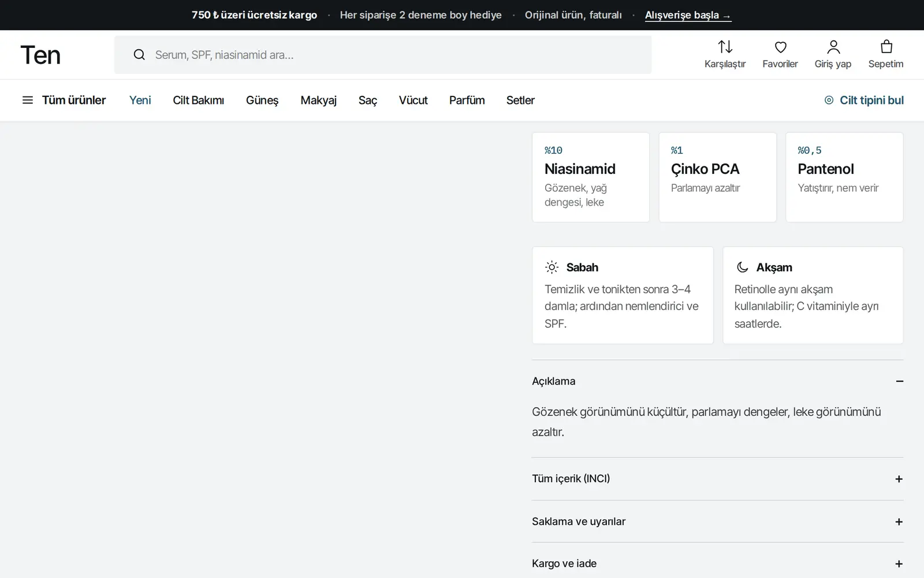
Task: Click the Akşam moon icon
Action: [742, 267]
